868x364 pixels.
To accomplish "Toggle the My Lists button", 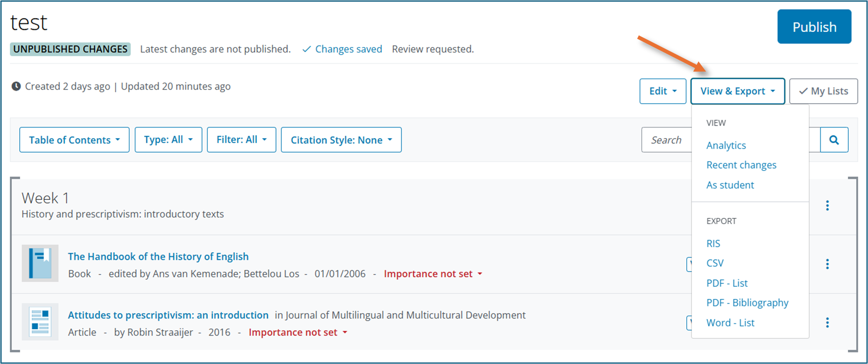I will [823, 91].
